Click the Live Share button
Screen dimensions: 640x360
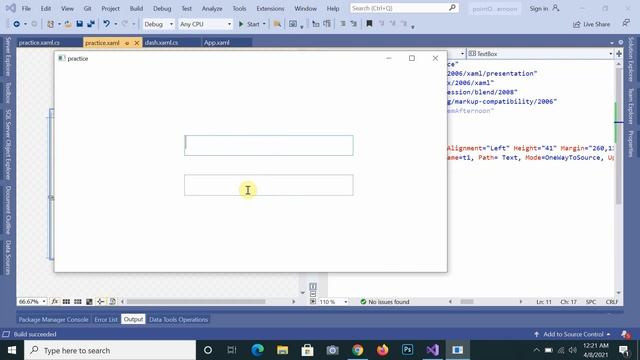tap(591, 24)
